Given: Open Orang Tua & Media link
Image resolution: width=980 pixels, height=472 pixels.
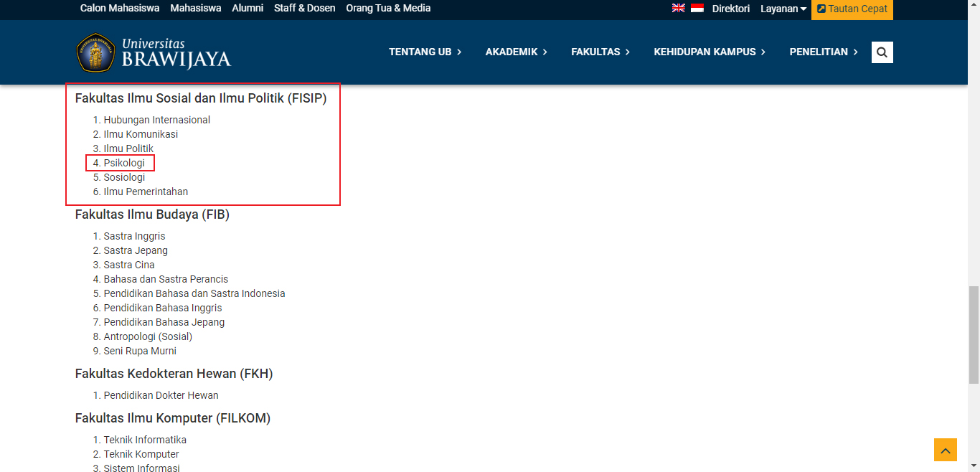Looking at the screenshot, I should [388, 9].
